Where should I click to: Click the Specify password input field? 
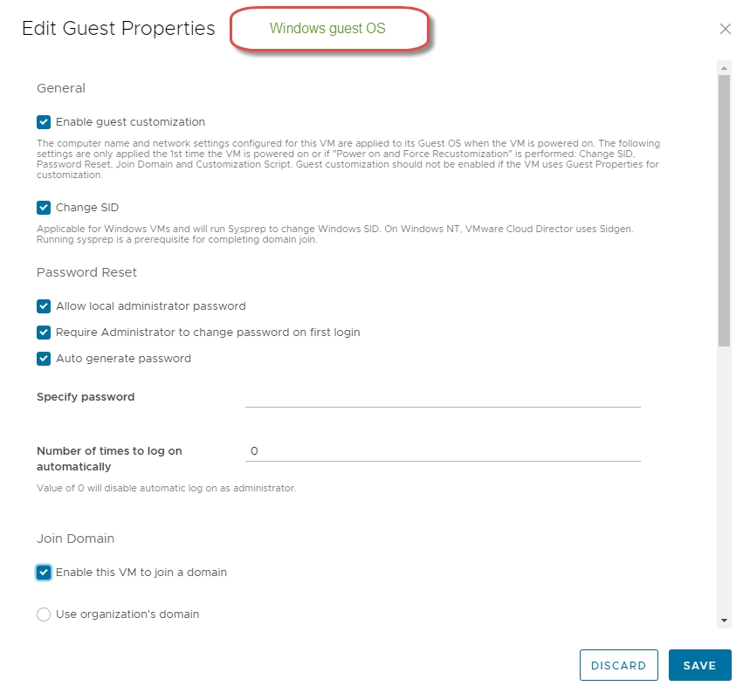coord(443,398)
